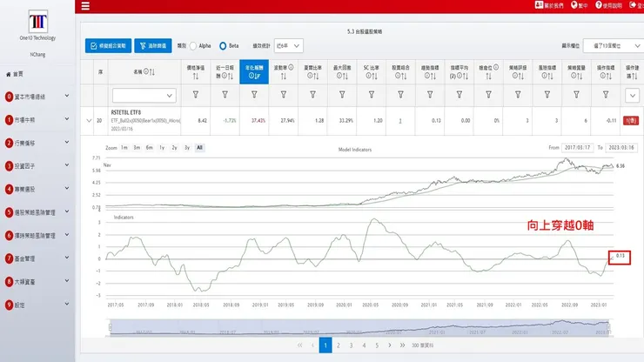Set chart zoom to 1m

click(124, 148)
